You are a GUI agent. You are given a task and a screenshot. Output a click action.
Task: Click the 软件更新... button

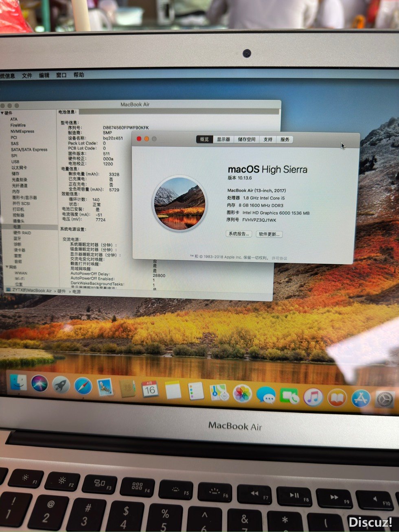pos(270,234)
